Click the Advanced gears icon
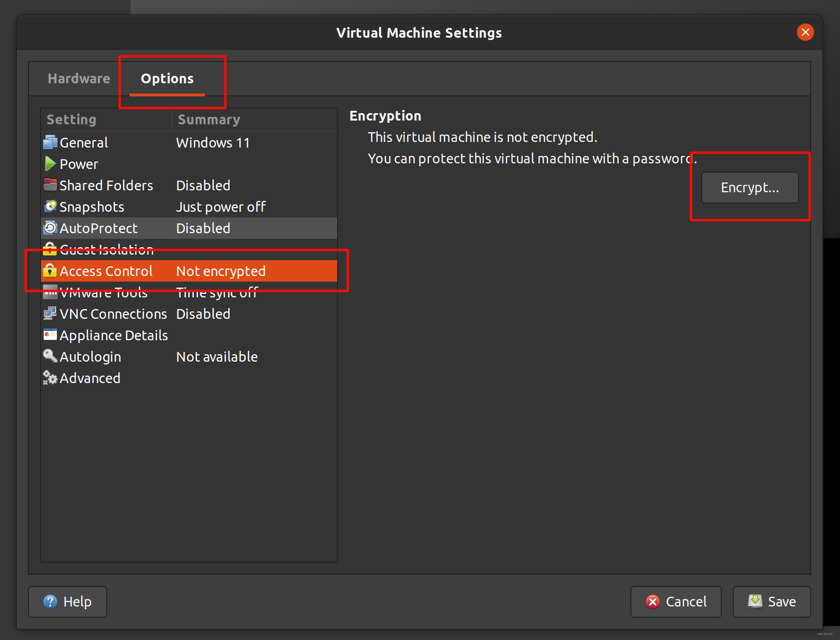 coord(50,377)
